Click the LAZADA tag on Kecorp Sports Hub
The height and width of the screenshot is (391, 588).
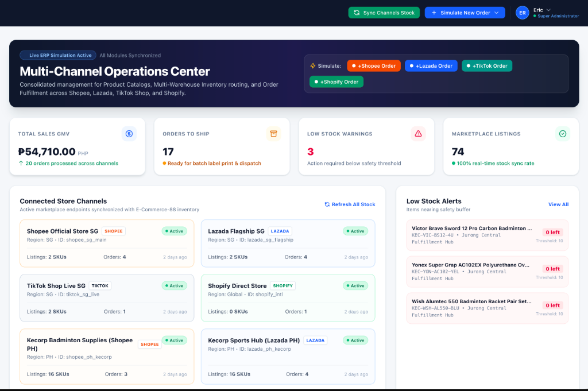tap(315, 340)
